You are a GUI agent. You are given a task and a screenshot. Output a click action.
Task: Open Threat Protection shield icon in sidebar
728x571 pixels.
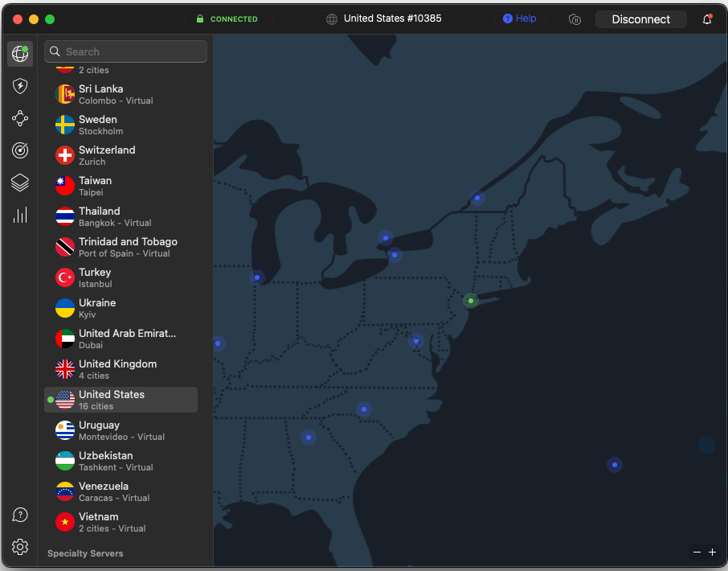coord(20,86)
